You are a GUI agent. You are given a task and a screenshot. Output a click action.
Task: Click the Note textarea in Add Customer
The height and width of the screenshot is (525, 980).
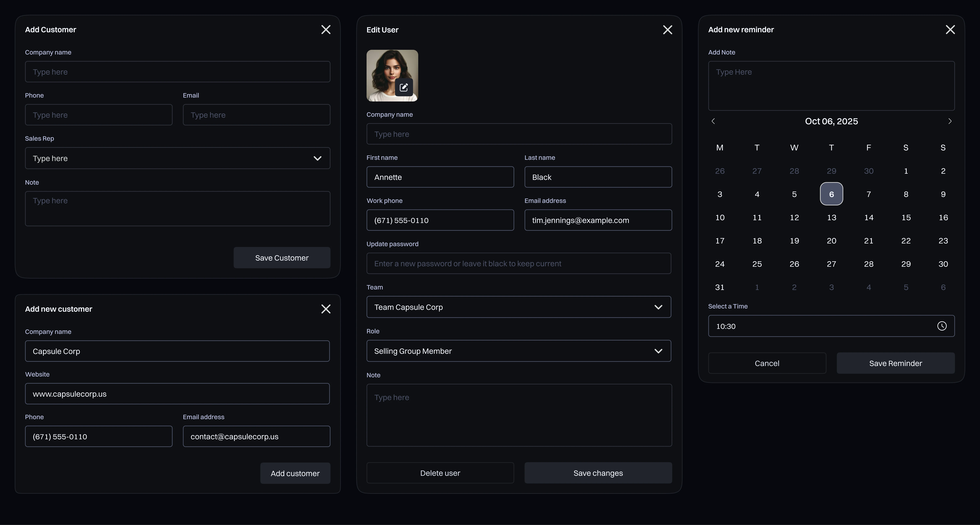178,209
